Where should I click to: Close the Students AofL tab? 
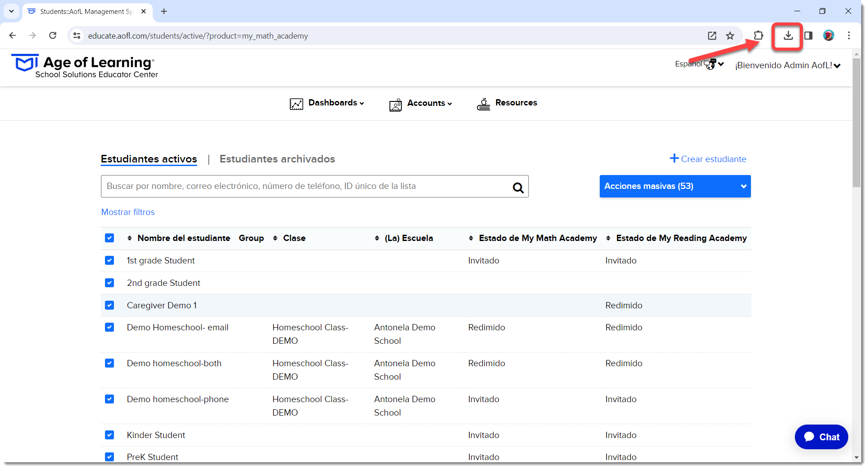144,11
